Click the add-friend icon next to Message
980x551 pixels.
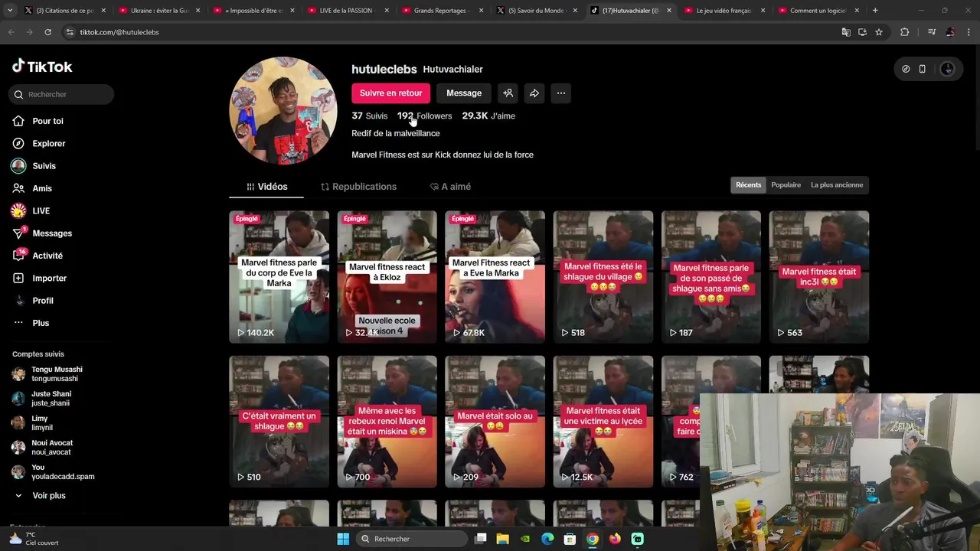tap(508, 93)
